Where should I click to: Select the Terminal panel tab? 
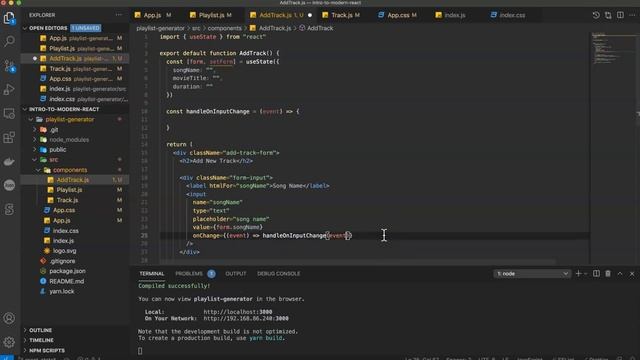[151, 273]
